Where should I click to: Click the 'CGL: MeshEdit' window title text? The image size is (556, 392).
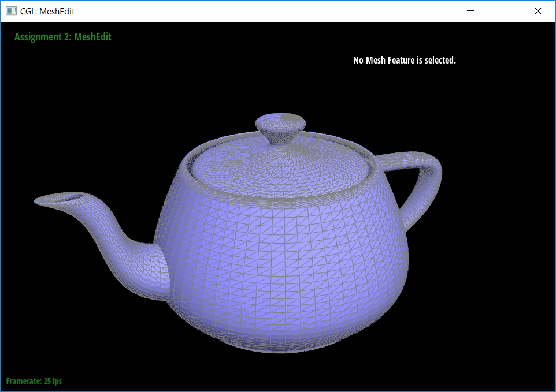click(x=47, y=12)
